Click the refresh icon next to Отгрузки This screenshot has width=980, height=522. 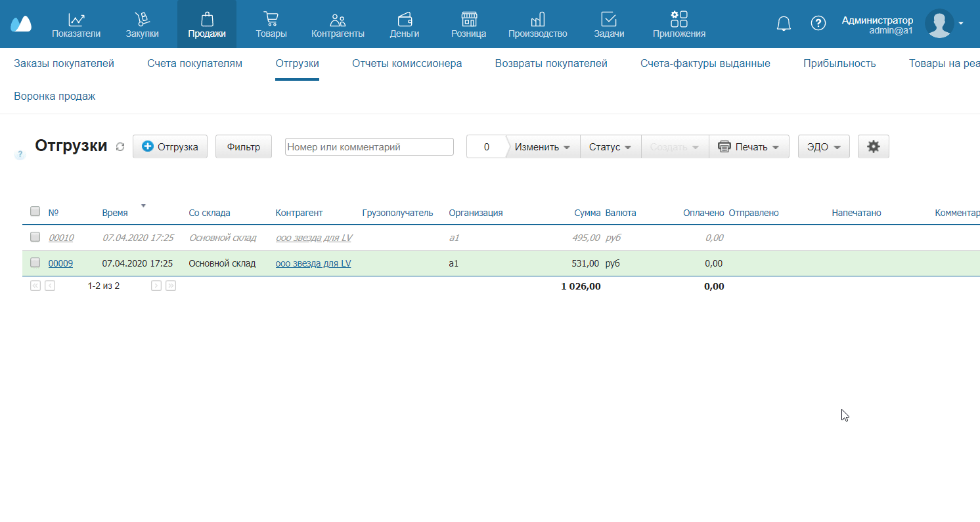click(120, 147)
